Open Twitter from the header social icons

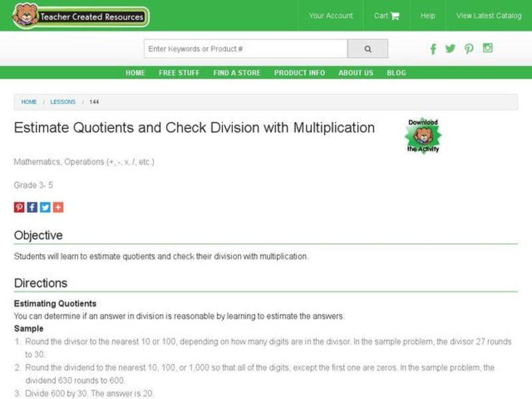[x=450, y=49]
